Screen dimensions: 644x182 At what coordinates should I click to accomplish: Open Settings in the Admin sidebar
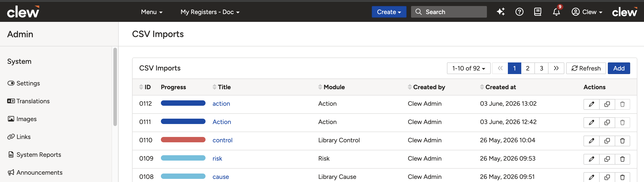click(x=24, y=83)
